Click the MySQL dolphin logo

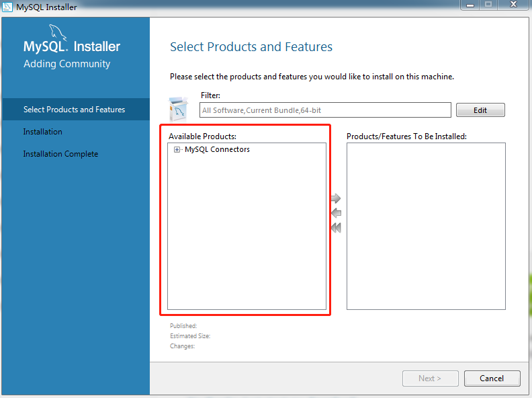[x=58, y=32]
